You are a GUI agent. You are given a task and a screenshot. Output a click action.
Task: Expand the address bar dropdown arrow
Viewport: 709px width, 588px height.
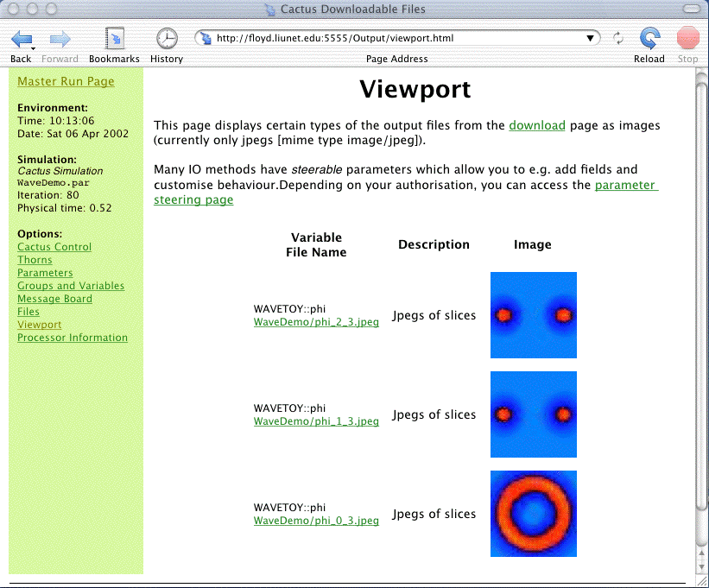tap(591, 38)
